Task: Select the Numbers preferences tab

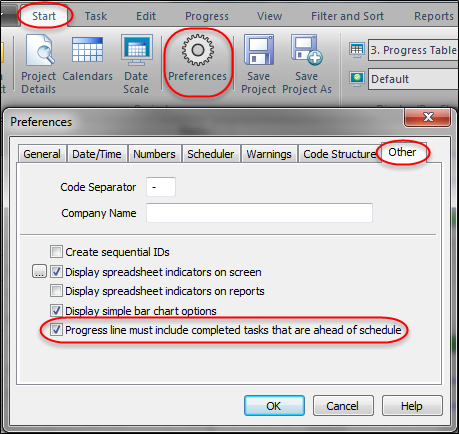Action: click(x=154, y=154)
